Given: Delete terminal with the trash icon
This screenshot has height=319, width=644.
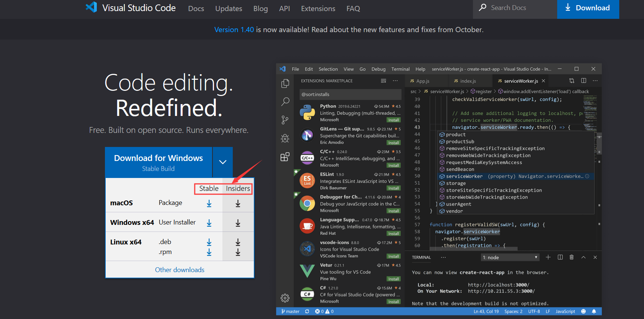Looking at the screenshot, I should 572,257.
